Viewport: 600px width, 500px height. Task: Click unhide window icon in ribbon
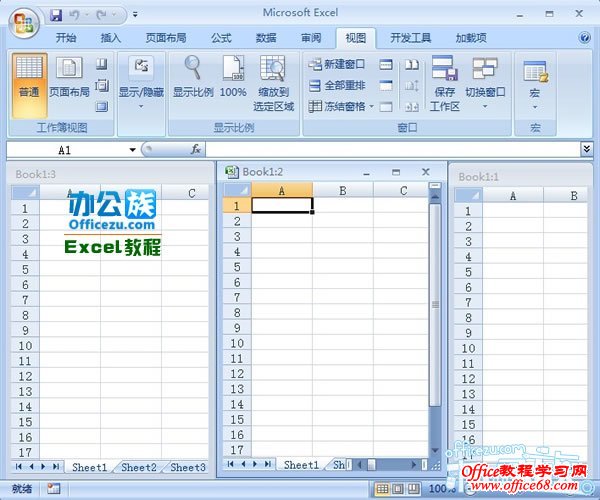(386, 107)
